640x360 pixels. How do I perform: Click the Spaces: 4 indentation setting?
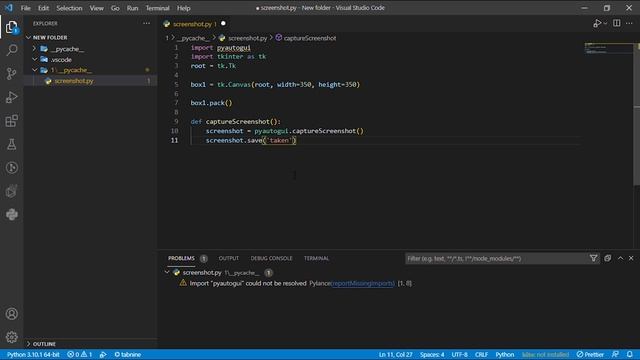[x=432, y=355]
